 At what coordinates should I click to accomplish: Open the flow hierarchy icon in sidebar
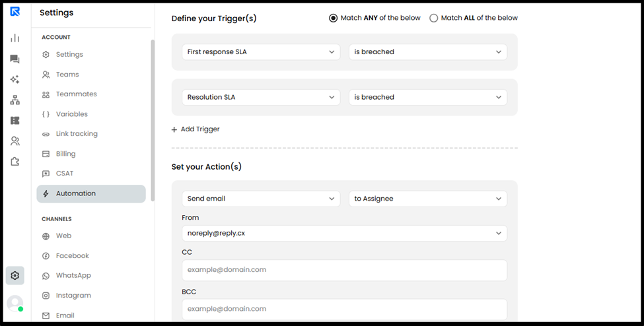[x=15, y=100]
